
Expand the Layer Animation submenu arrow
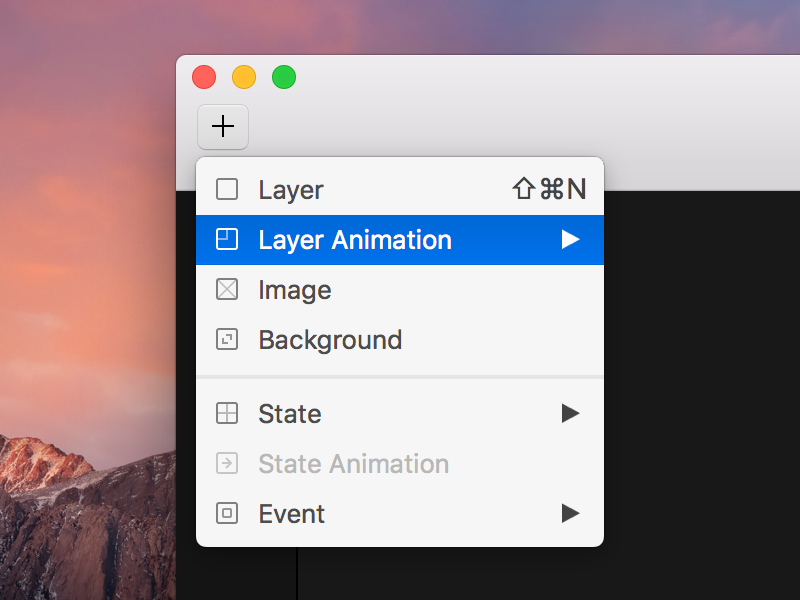click(x=570, y=240)
